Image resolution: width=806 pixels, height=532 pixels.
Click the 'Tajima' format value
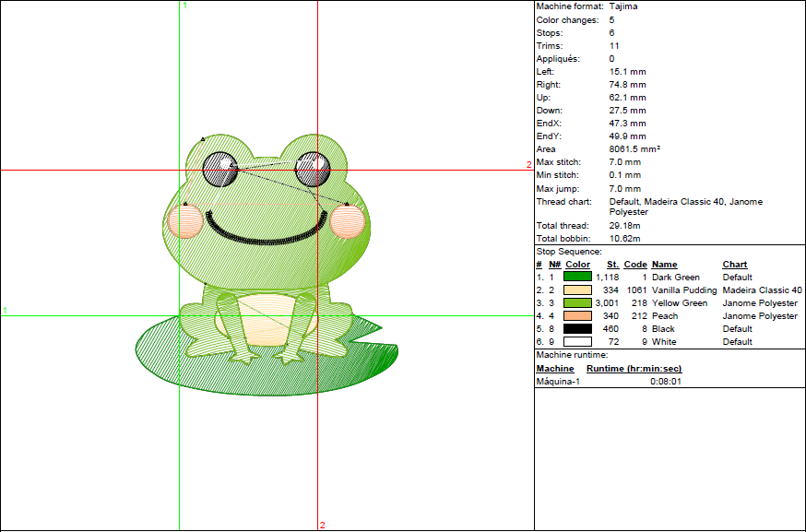point(623,6)
